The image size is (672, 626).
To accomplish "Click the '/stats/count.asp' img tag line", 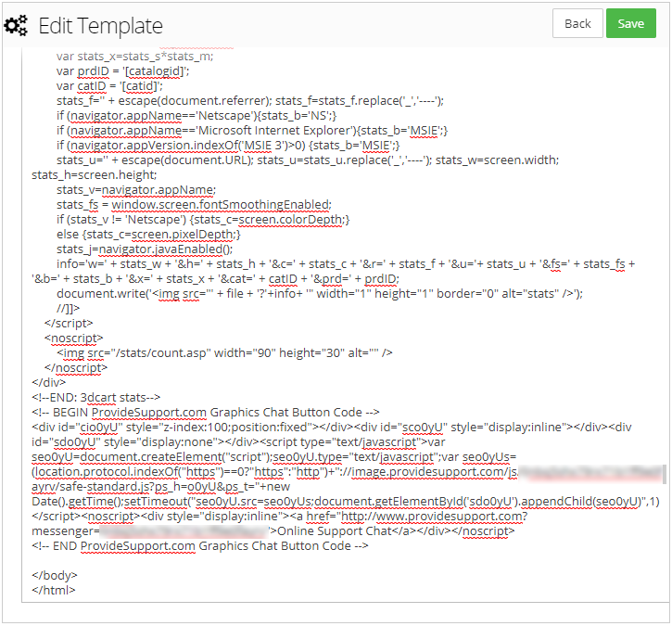I will [224, 352].
